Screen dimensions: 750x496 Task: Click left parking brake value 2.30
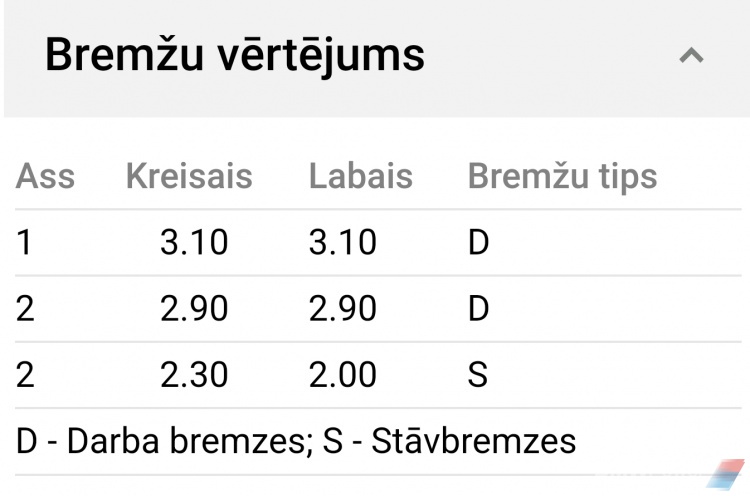tap(194, 375)
